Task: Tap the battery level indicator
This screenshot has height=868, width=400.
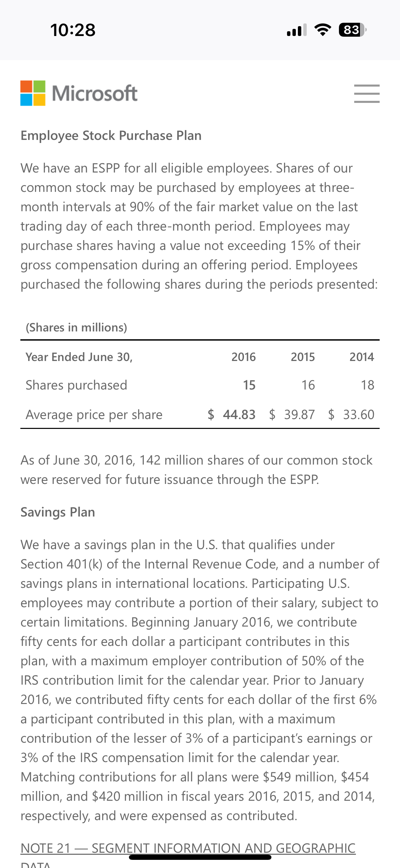Action: pyautogui.click(x=353, y=30)
